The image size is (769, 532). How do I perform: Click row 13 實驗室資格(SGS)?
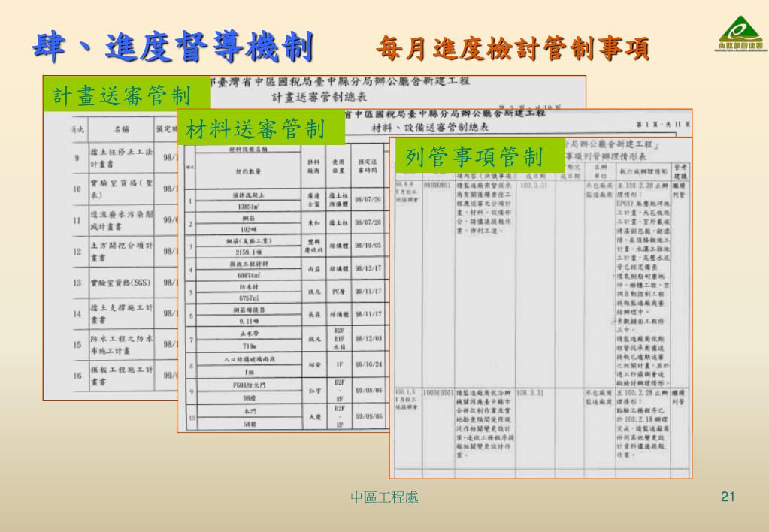pos(120,283)
